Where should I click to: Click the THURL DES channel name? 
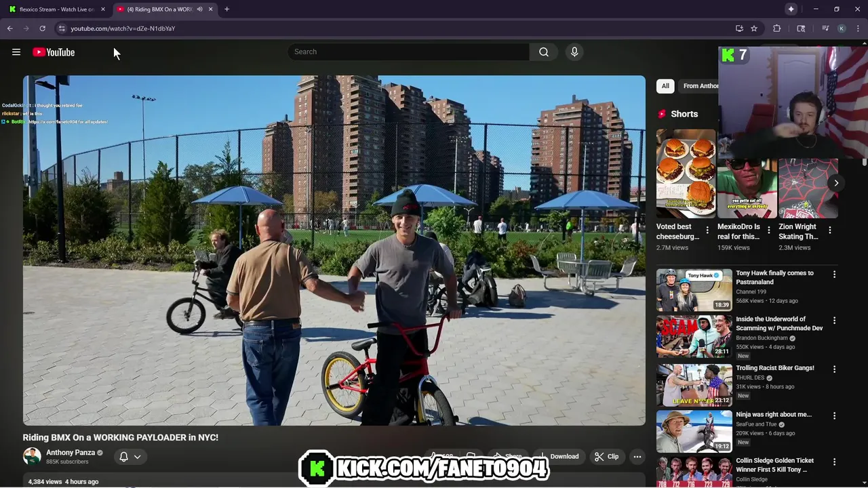(x=750, y=378)
